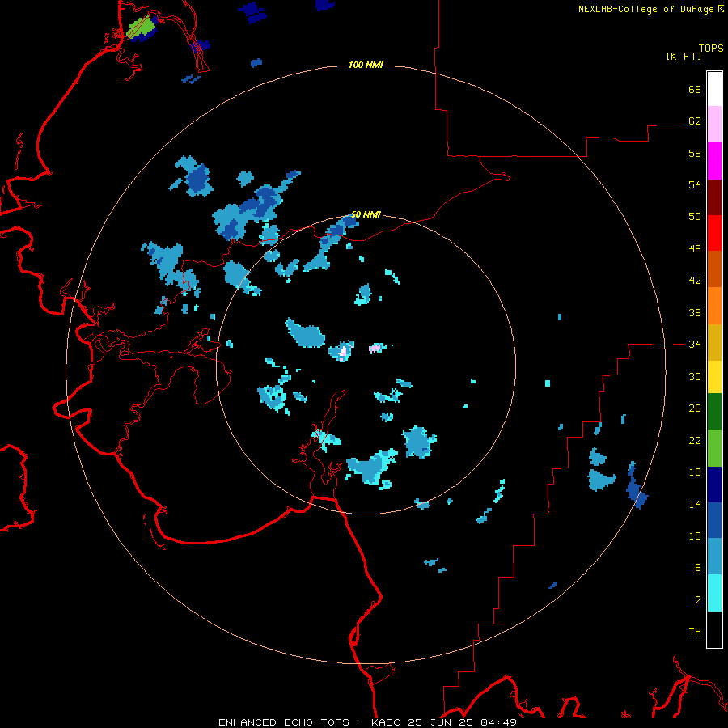
Task: Click the "ENHANCED ECHO TOPS" product title
Action: [x=284, y=722]
